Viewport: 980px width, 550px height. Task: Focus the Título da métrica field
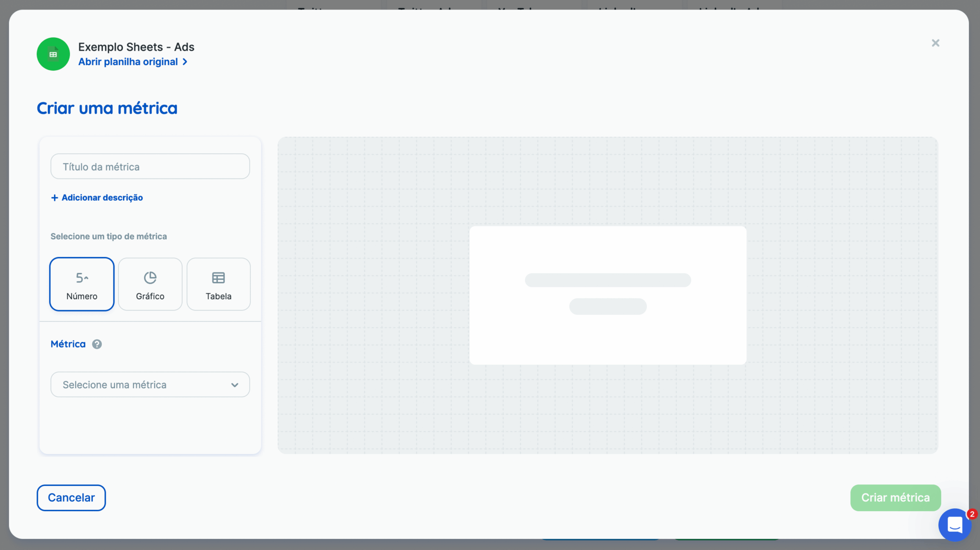(150, 167)
